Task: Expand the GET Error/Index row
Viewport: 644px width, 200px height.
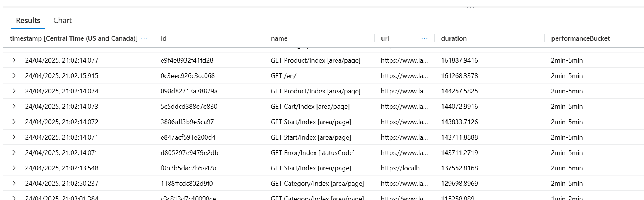Action: 14,152
